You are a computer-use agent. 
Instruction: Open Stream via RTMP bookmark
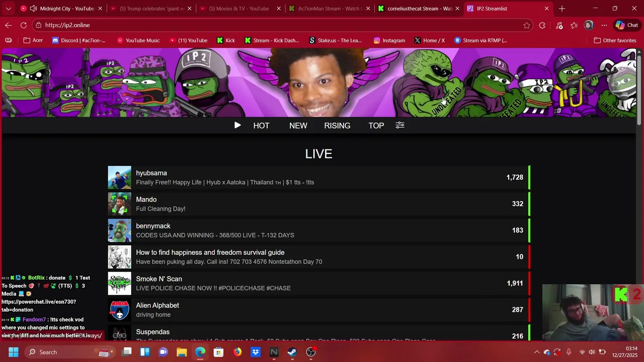[x=480, y=40]
